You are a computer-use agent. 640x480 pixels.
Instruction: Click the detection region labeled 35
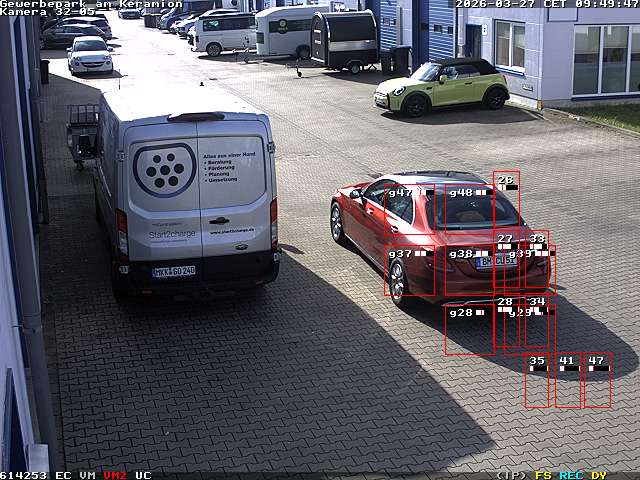(537, 380)
